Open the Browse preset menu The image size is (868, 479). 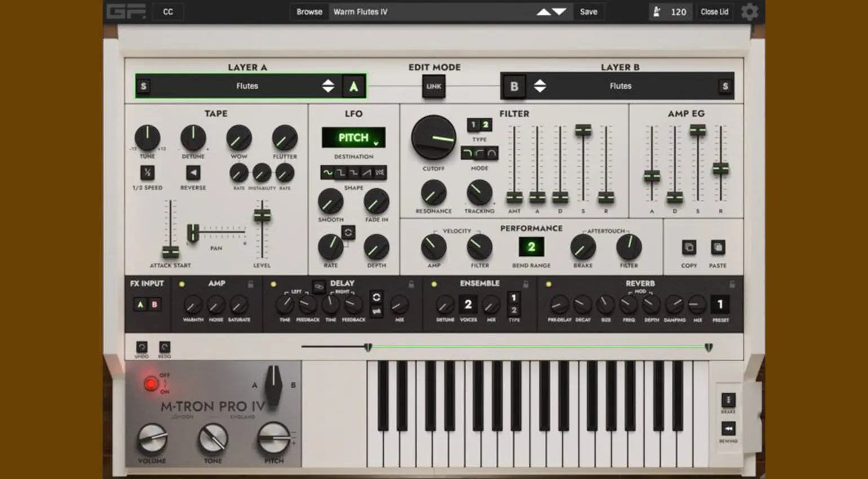coord(309,12)
